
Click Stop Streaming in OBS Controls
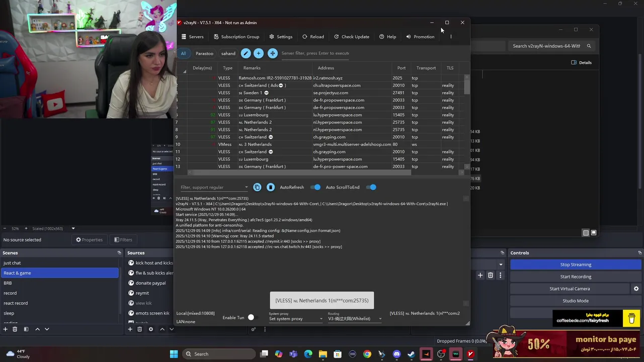[576, 264]
